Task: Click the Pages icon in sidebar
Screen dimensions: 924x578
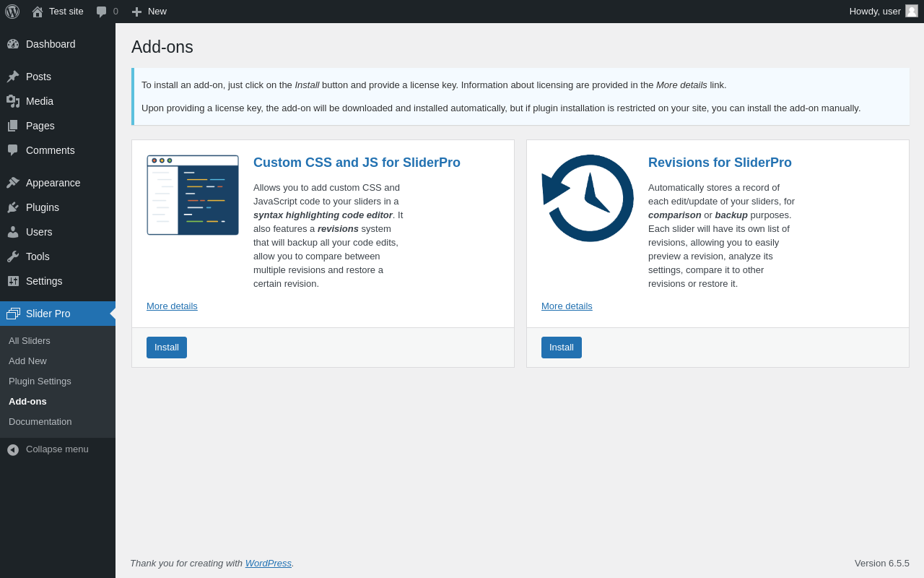Action: 13,126
